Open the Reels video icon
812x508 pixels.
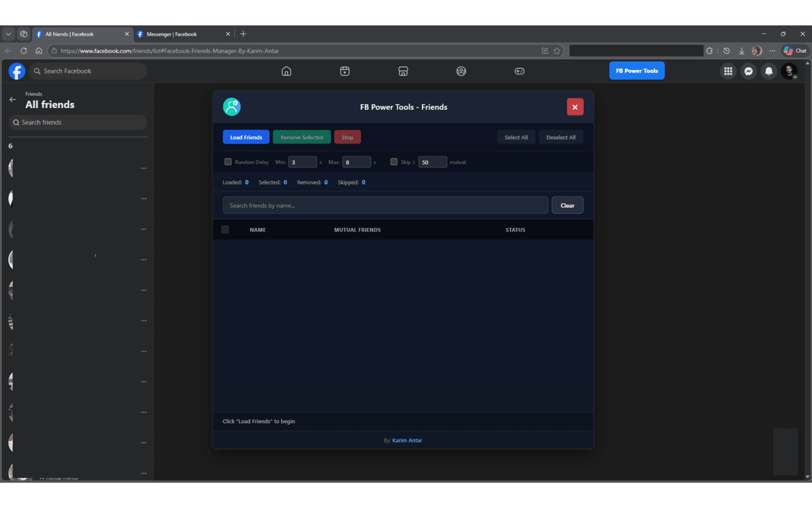tap(344, 71)
